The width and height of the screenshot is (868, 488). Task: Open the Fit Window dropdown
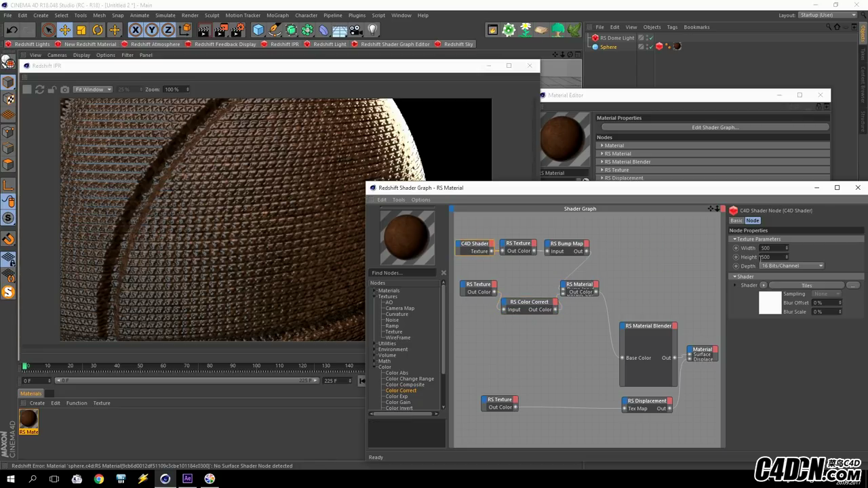point(93,89)
